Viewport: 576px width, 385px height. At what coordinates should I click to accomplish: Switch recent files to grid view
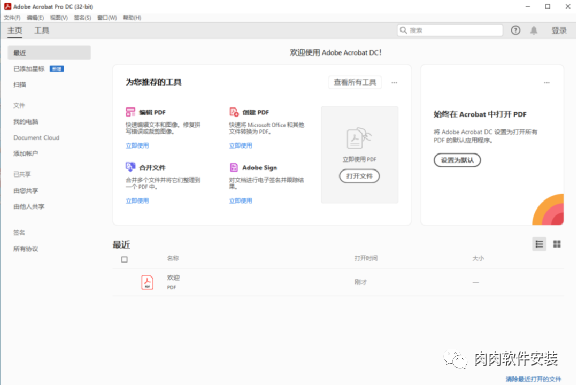(x=557, y=244)
